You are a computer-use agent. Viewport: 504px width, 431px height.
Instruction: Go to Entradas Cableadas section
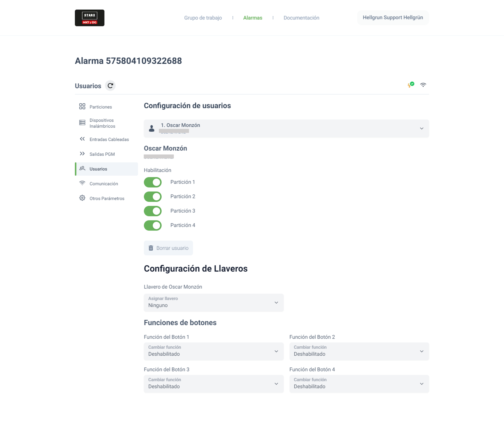coord(109,139)
